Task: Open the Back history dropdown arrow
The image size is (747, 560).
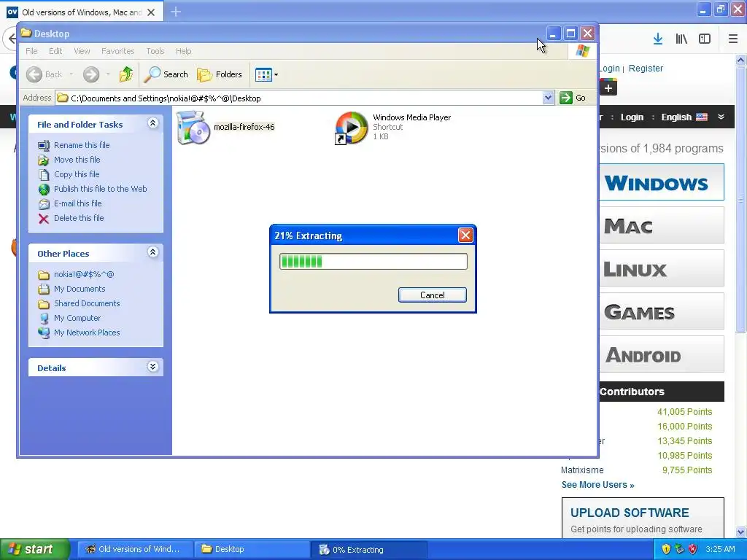Action: pyautogui.click(x=71, y=74)
